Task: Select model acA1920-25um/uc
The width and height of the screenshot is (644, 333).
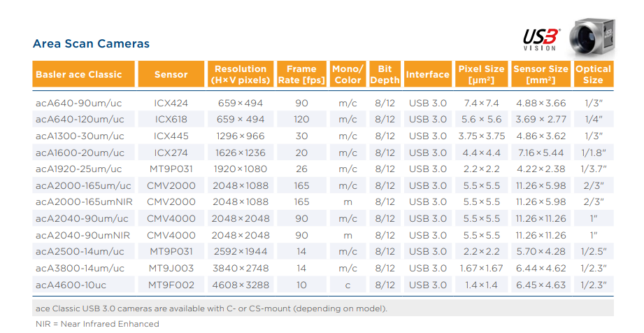Action: (x=79, y=169)
